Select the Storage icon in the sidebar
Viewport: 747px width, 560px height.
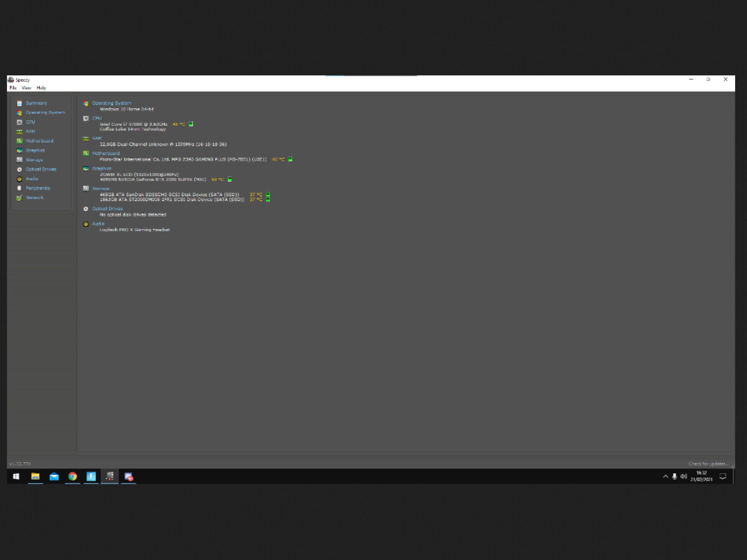point(19,159)
